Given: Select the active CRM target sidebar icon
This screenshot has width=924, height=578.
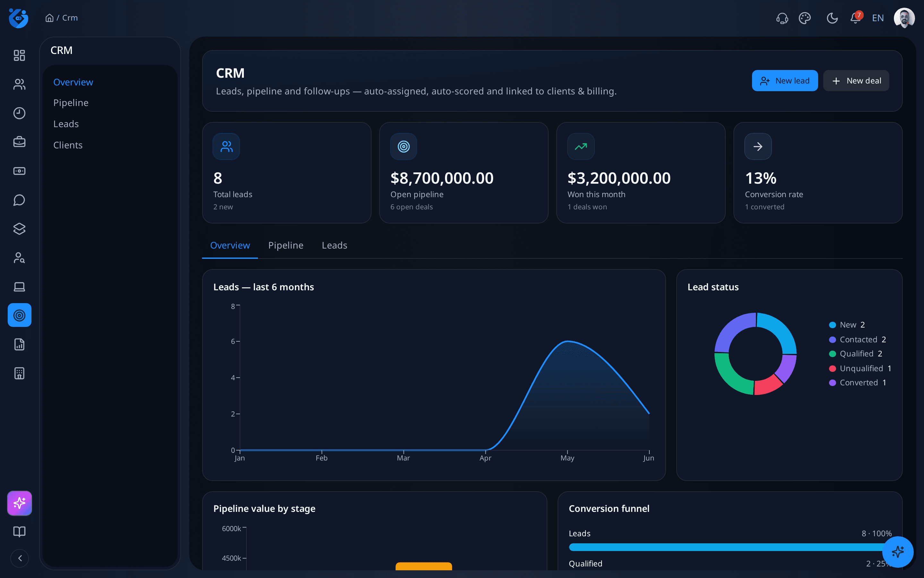Looking at the screenshot, I should [20, 315].
